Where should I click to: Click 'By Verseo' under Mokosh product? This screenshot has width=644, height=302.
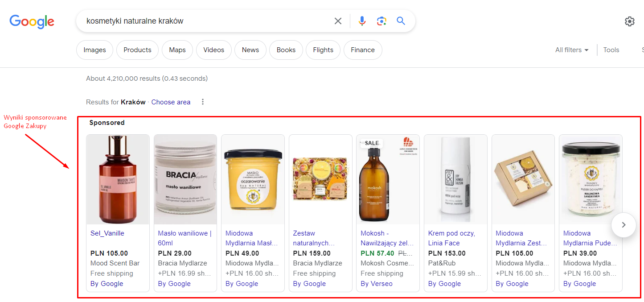[x=377, y=284]
